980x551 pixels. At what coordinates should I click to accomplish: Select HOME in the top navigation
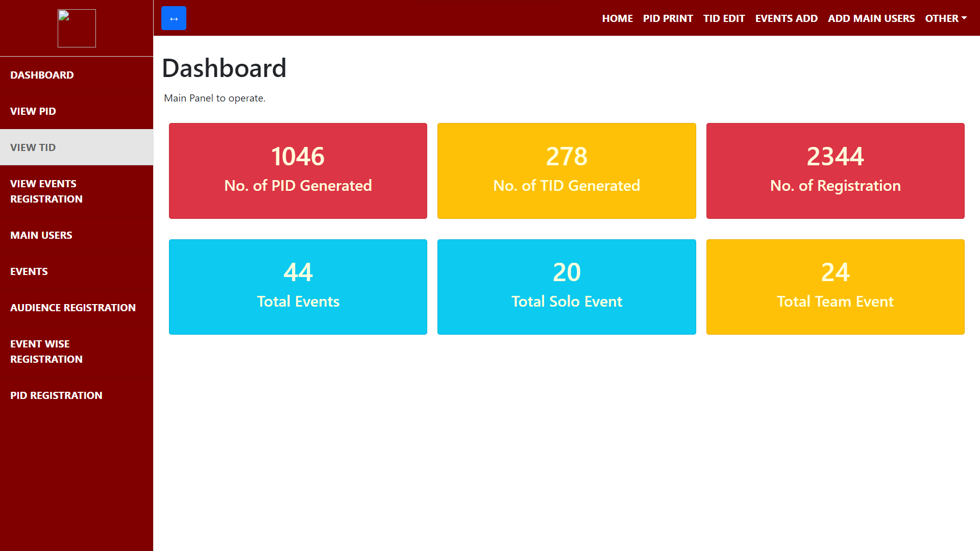click(617, 18)
